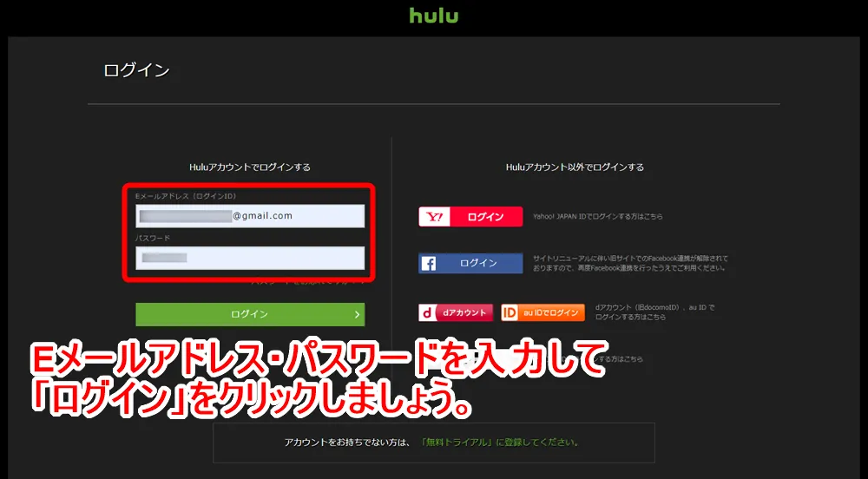
Task: Click the Facebook f logo icon
Action: [429, 264]
